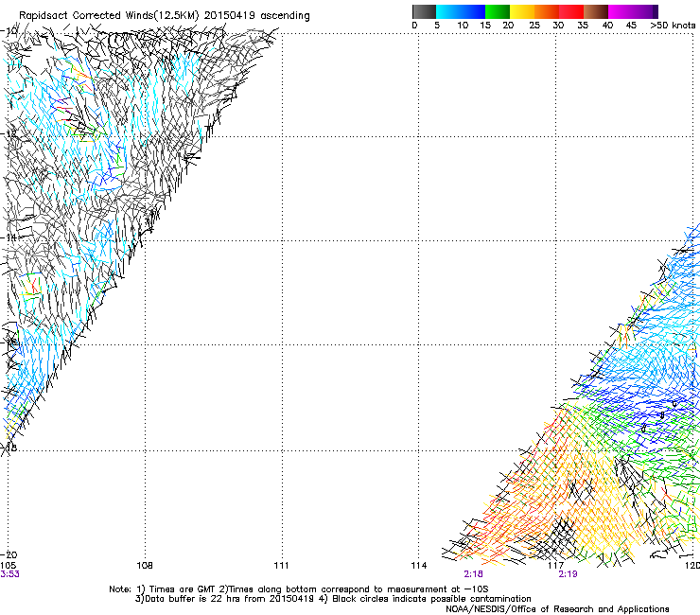Click the ">50 knots" legend label
The width and height of the screenshot is (700, 615).
[673, 26]
